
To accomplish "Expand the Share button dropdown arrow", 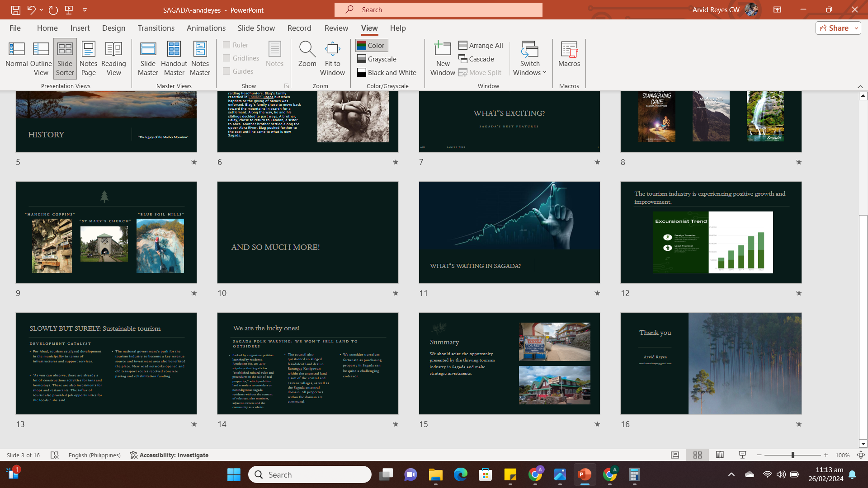I will pyautogui.click(x=856, y=28).
